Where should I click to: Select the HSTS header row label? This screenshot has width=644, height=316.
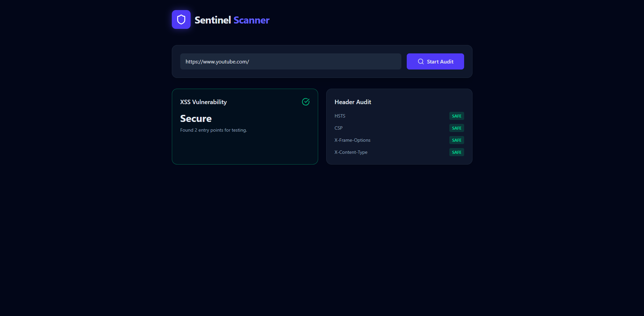pos(340,116)
